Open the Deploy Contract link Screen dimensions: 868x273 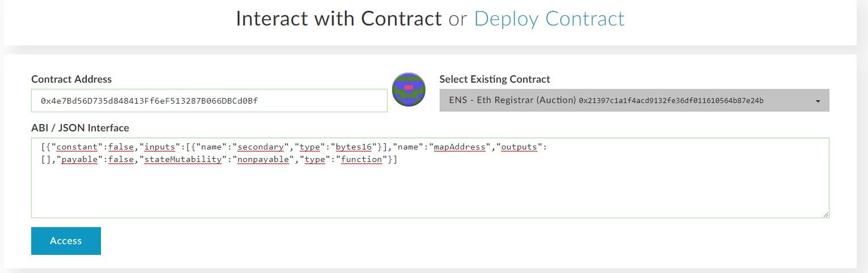[549, 19]
